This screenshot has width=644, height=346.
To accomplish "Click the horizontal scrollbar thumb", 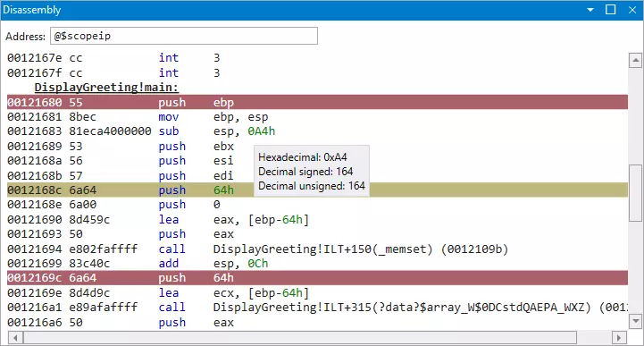I will point(300,338).
